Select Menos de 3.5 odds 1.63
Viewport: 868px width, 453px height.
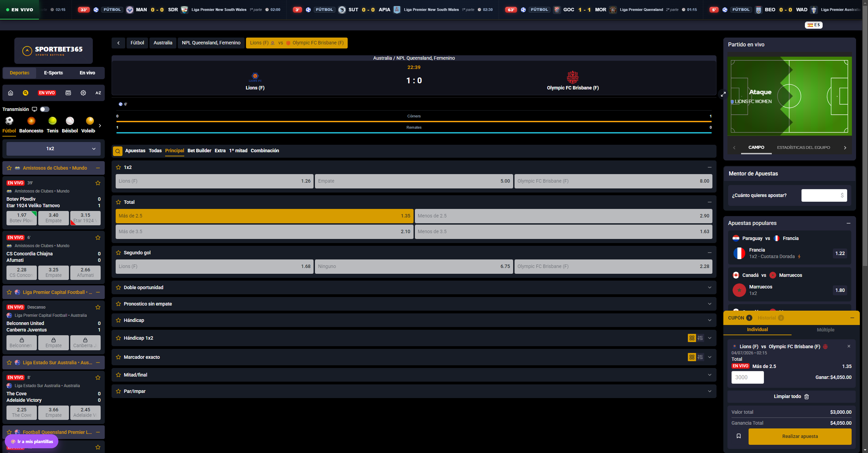click(x=564, y=232)
